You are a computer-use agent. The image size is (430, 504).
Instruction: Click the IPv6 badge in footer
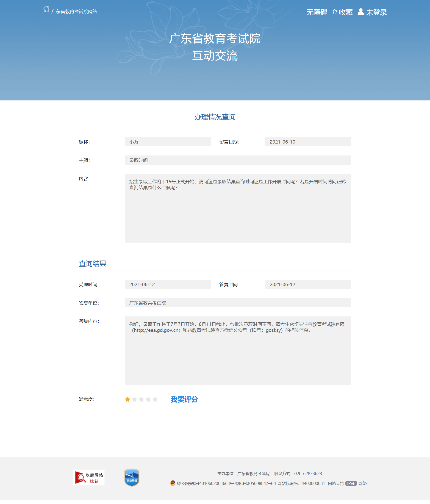point(351,483)
